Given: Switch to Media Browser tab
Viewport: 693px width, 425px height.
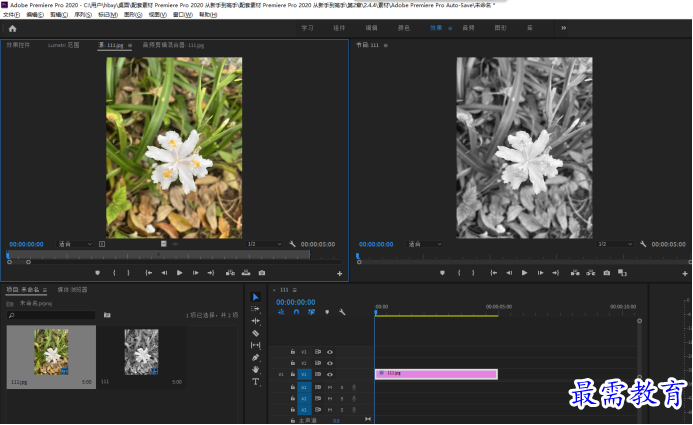Looking at the screenshot, I should [x=72, y=290].
